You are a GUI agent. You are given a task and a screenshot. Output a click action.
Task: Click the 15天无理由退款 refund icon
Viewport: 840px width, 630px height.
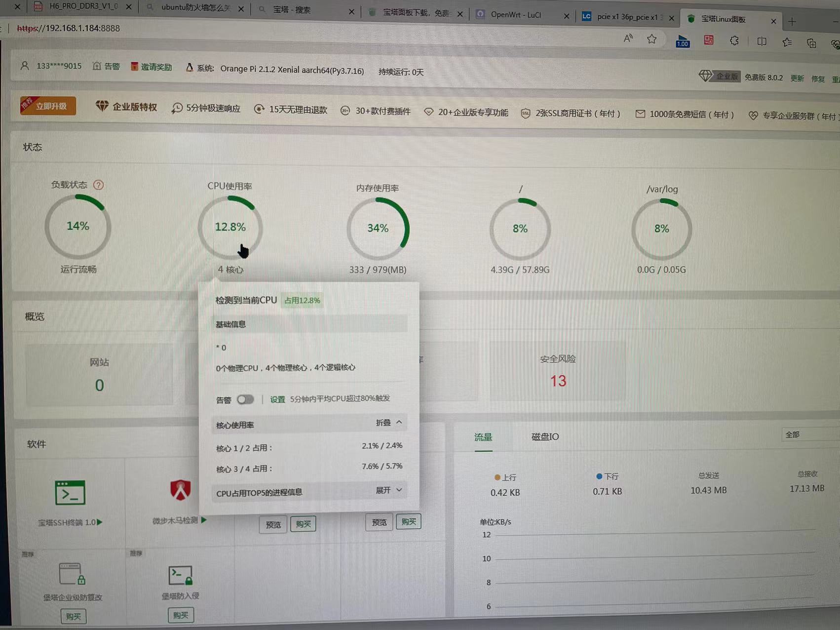(x=259, y=109)
